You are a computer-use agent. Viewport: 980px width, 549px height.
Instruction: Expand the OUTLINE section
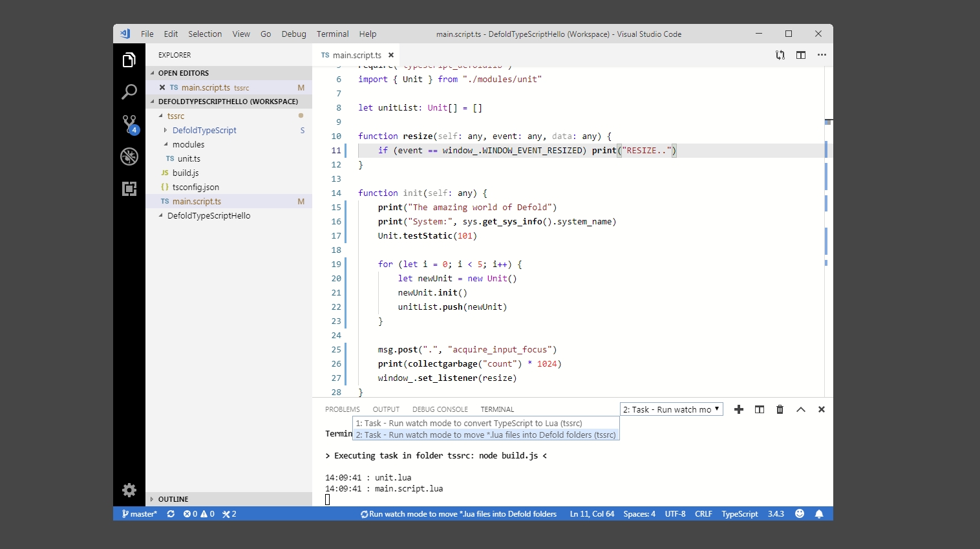pos(173,499)
